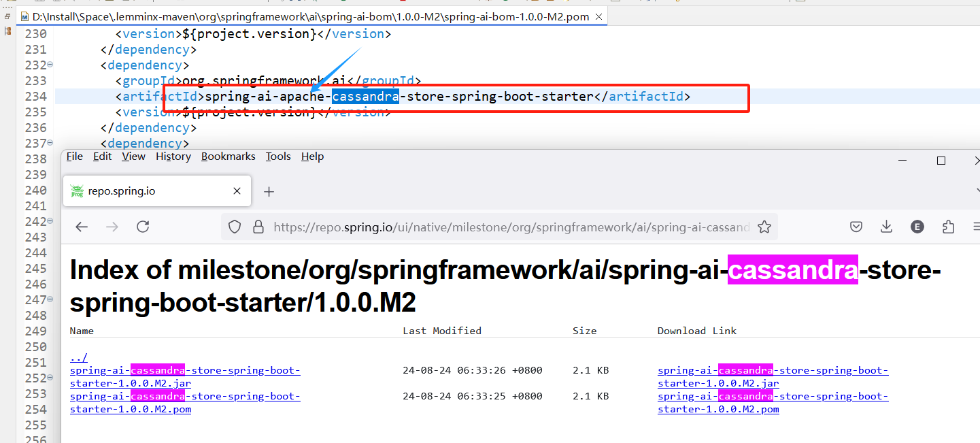Open the Firefox Tools menu

[x=278, y=157]
